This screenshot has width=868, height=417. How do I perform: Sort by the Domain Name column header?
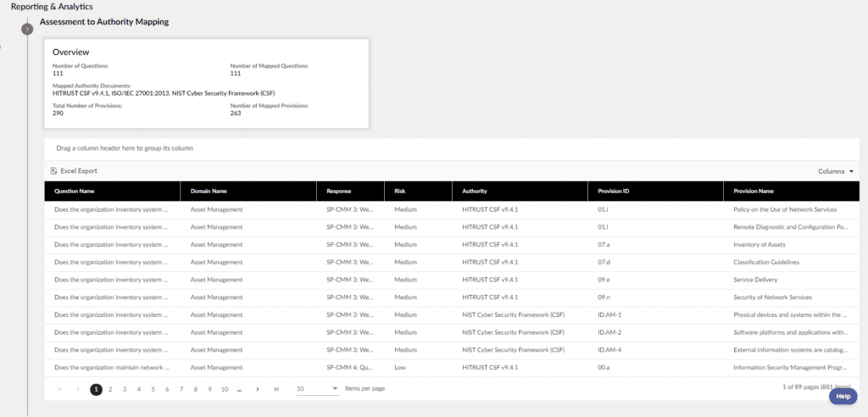(209, 192)
